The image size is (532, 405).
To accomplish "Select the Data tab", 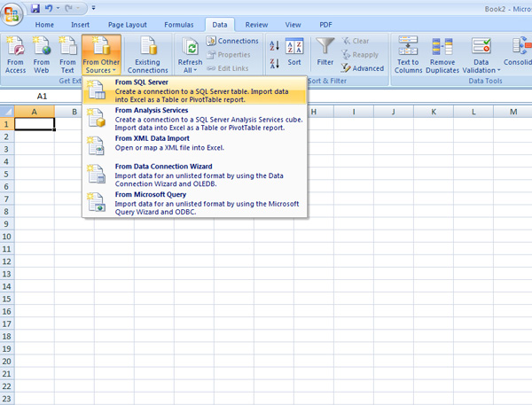I will coord(220,25).
